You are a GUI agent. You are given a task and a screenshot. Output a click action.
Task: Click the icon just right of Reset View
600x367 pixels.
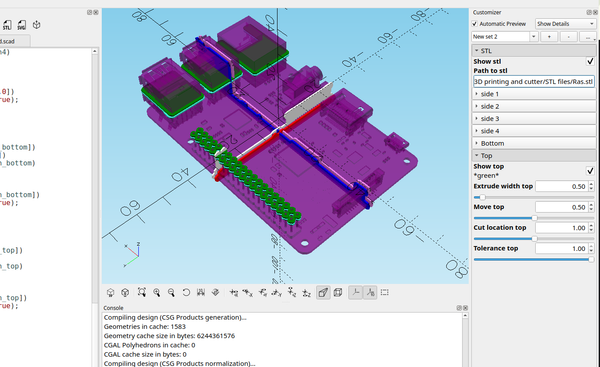(x=201, y=293)
